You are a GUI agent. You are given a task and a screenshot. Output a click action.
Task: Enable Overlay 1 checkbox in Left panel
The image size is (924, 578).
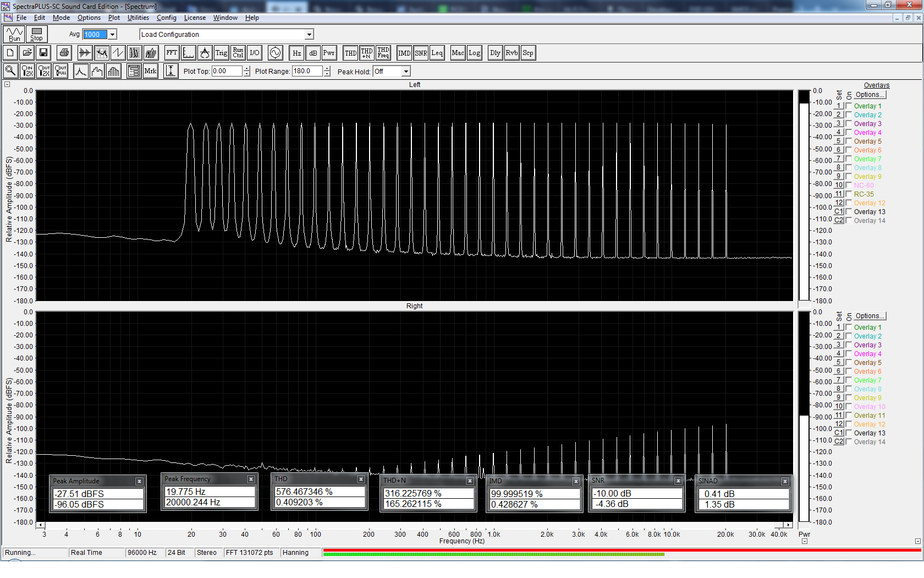pos(849,106)
